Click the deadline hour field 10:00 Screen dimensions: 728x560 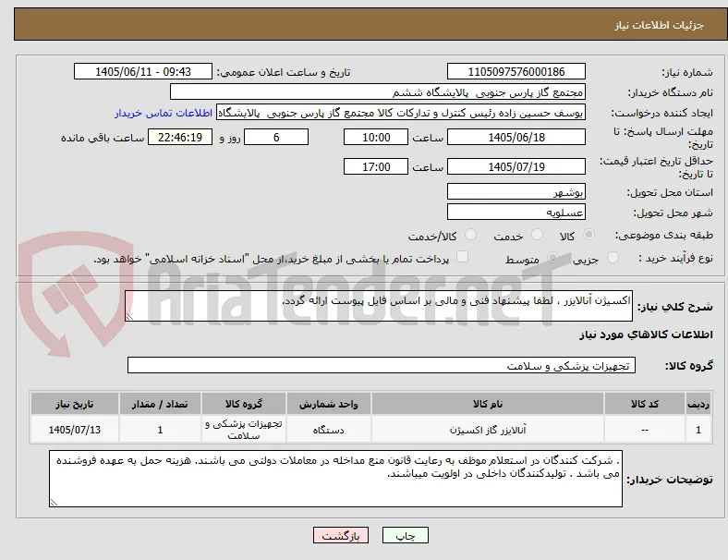click(376, 137)
